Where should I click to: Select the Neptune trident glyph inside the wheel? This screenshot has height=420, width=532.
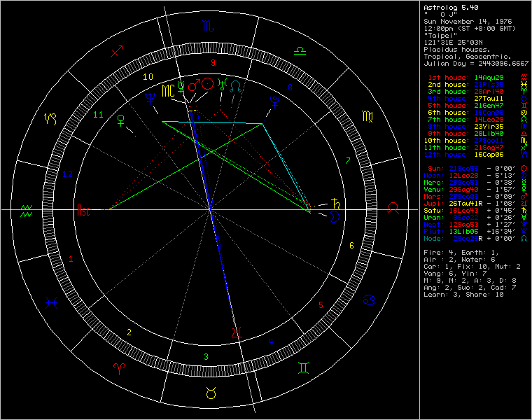tap(150, 99)
